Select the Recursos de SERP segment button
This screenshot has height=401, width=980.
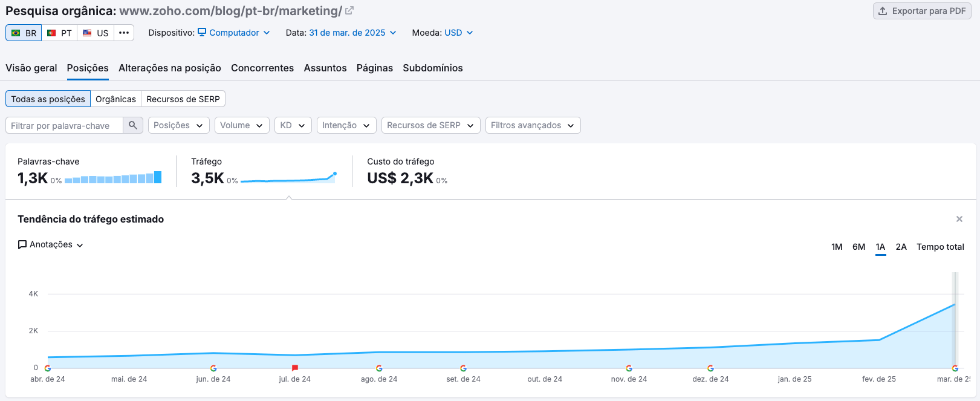(183, 99)
